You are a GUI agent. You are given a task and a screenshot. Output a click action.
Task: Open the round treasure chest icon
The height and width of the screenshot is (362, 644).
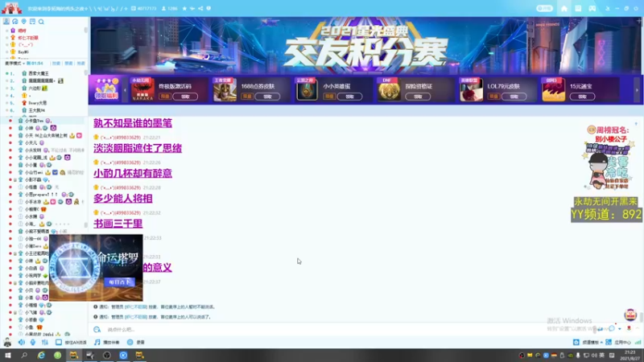click(x=630, y=315)
